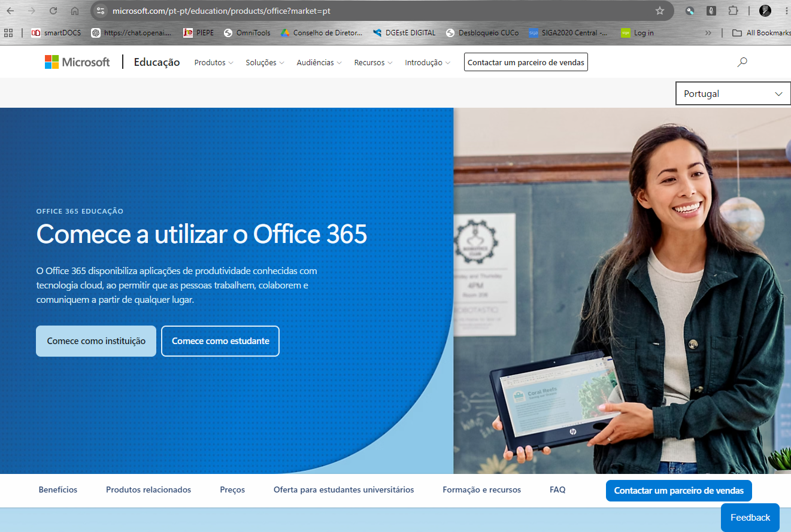Expand the Produtos menu
The height and width of the screenshot is (532, 791).
(x=214, y=62)
